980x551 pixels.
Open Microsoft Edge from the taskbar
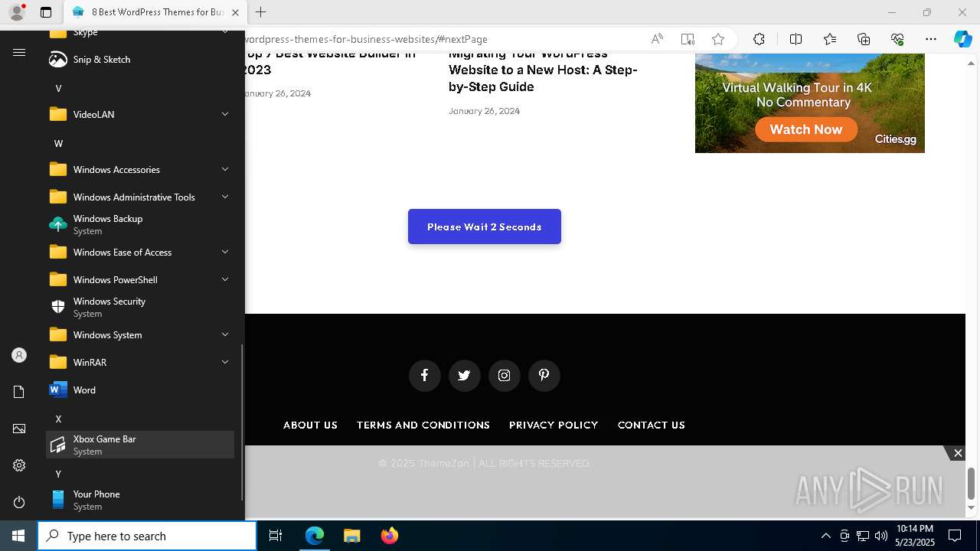point(315,536)
